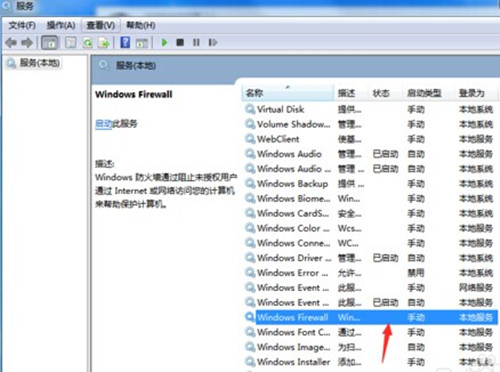This screenshot has width=500, height=372.
Task: Select 服务(本地) in left tree
Action: click(x=39, y=63)
